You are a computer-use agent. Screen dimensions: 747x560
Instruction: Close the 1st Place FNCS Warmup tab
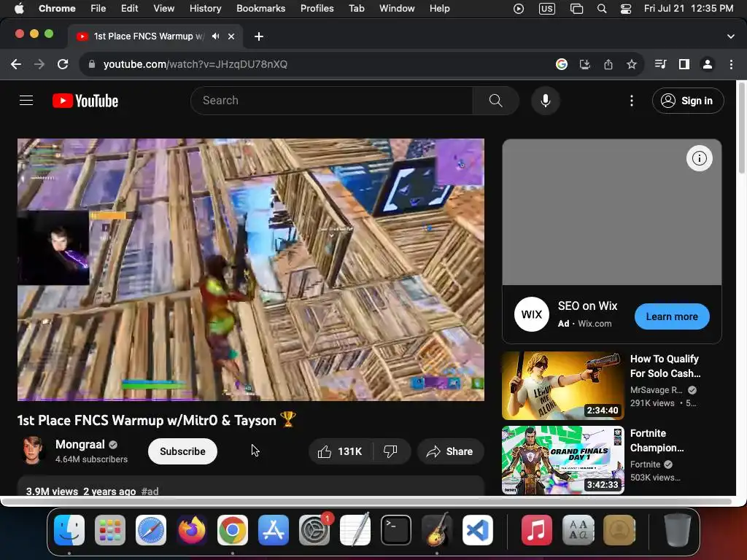click(x=231, y=36)
